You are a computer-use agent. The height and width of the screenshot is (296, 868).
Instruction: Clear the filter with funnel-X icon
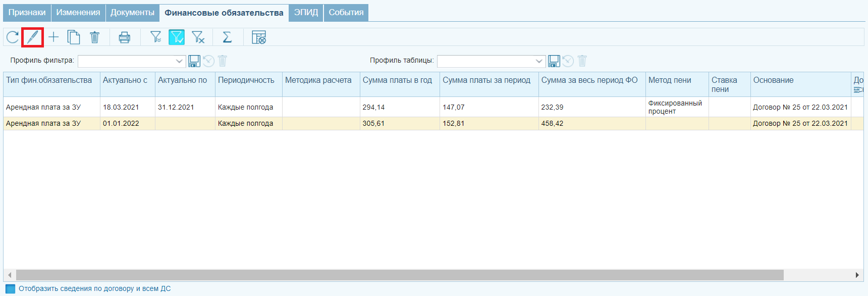tap(198, 37)
